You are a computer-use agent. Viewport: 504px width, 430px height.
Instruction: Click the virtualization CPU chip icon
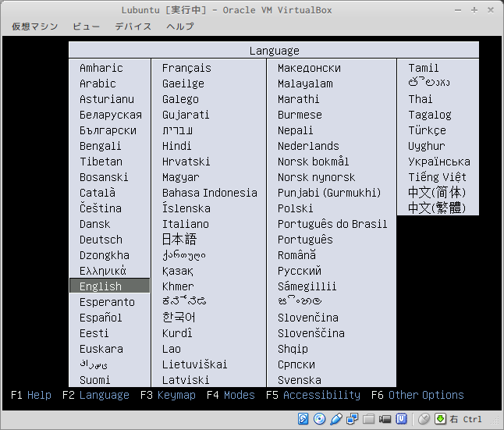click(401, 419)
